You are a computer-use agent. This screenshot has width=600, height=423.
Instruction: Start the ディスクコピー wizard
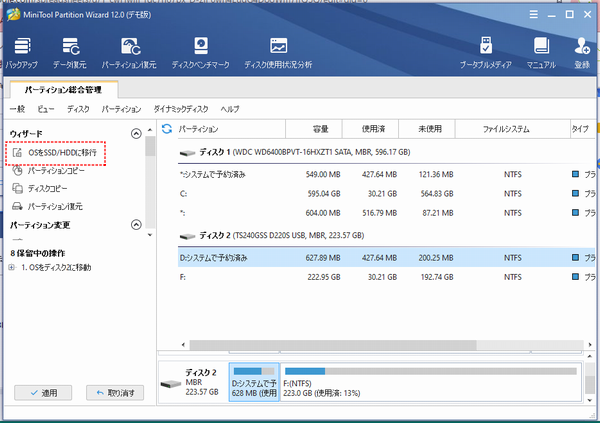point(40,188)
